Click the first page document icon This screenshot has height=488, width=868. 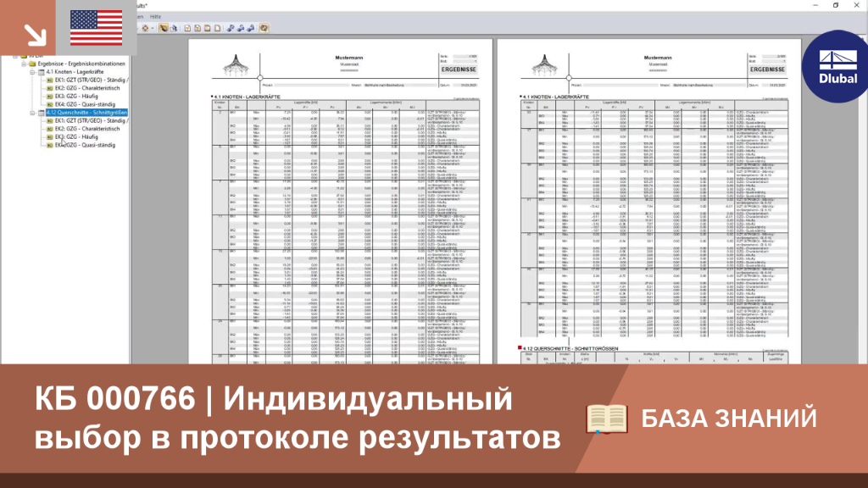point(187,28)
